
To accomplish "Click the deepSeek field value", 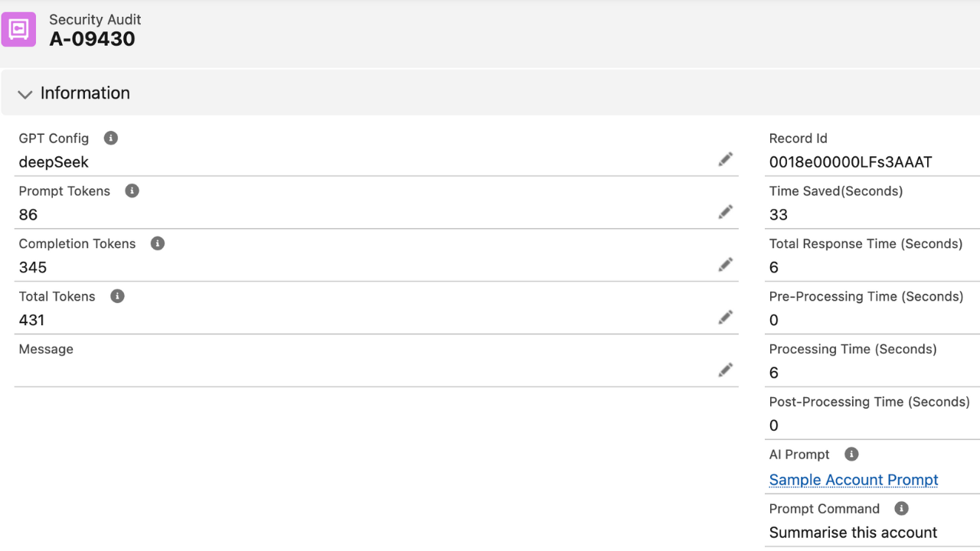I will point(54,162).
